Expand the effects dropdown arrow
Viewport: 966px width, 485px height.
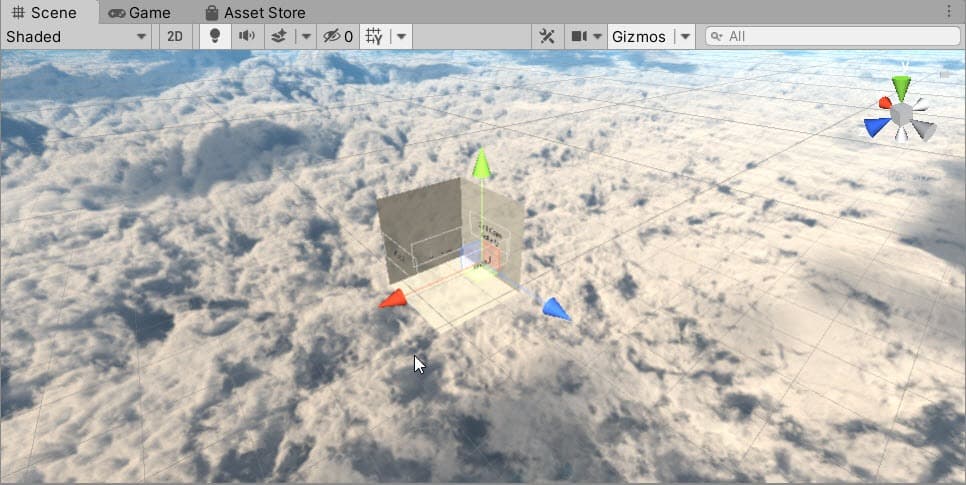click(x=306, y=36)
